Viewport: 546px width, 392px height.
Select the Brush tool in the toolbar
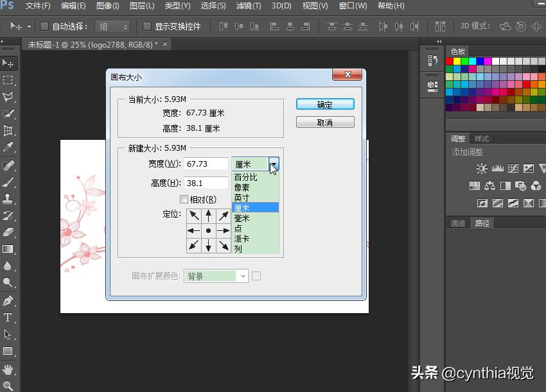pyautogui.click(x=8, y=182)
